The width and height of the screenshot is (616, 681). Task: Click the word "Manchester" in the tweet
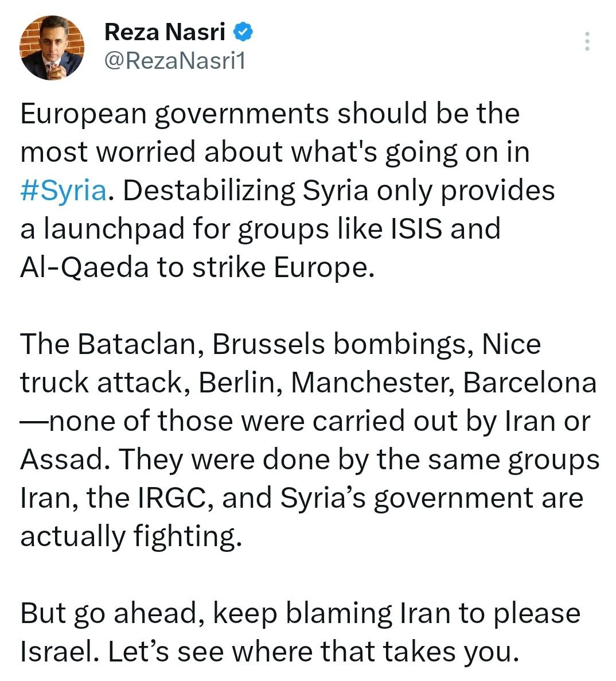(x=371, y=383)
